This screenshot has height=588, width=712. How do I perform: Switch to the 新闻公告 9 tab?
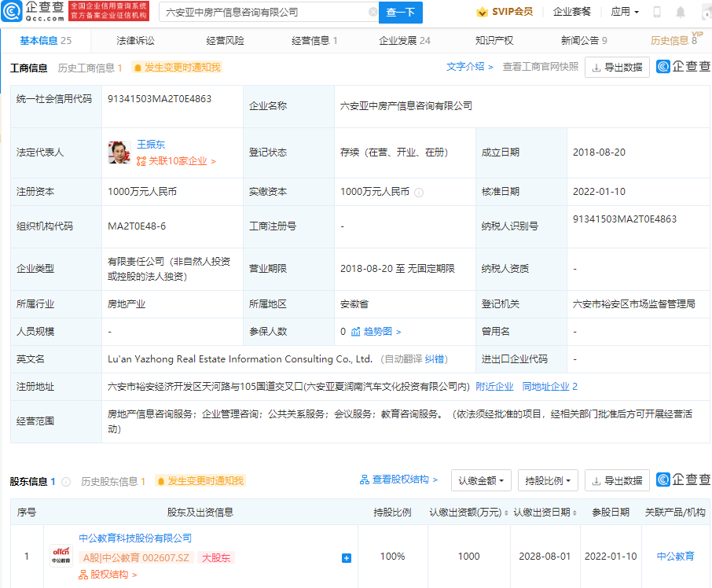pos(584,41)
